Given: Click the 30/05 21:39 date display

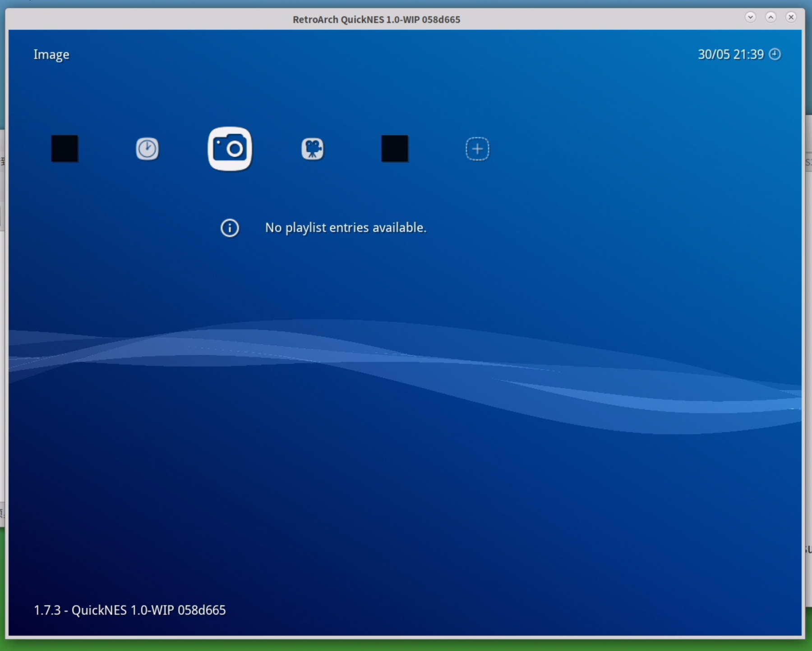Looking at the screenshot, I should (x=730, y=55).
